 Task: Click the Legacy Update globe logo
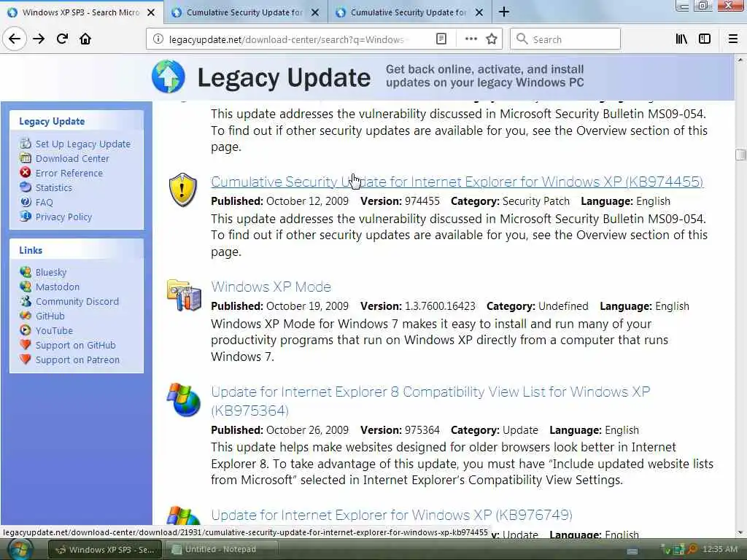tap(169, 76)
